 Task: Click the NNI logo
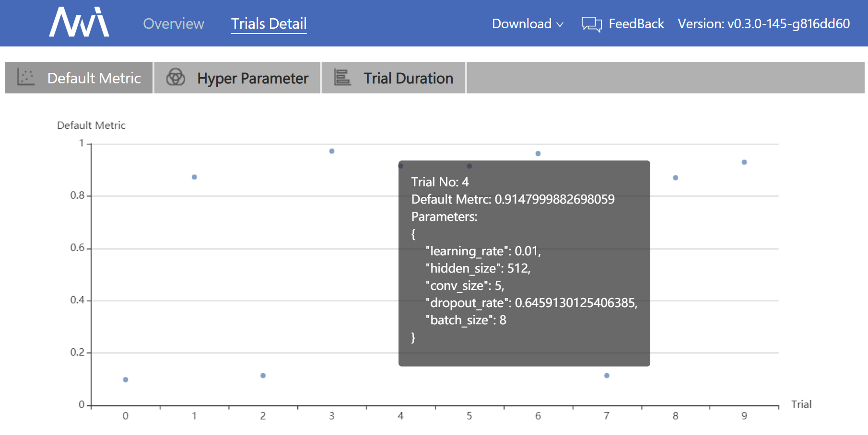click(78, 22)
